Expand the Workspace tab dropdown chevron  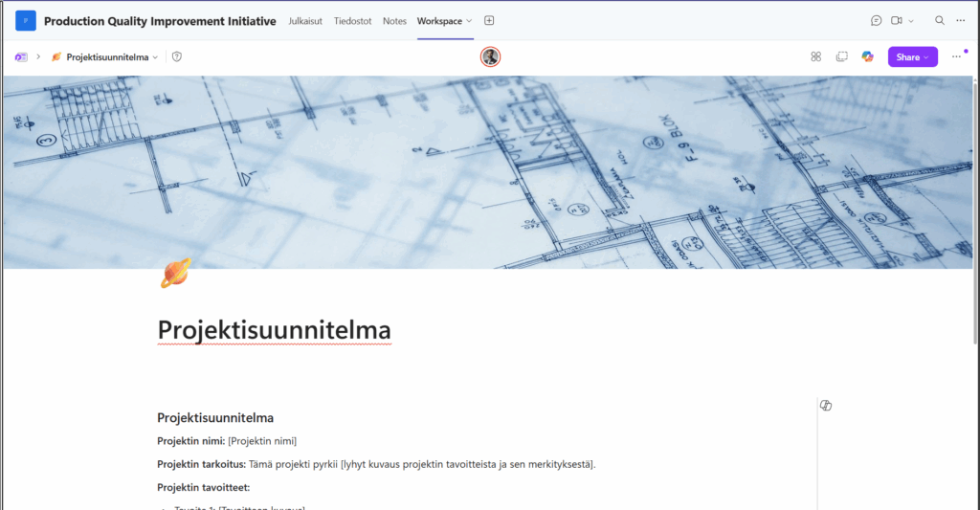pyautogui.click(x=469, y=21)
